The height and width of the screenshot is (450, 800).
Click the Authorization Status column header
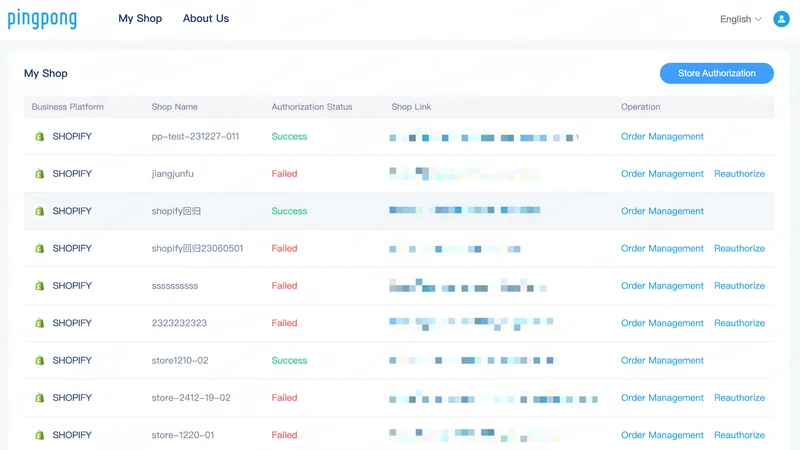312,107
